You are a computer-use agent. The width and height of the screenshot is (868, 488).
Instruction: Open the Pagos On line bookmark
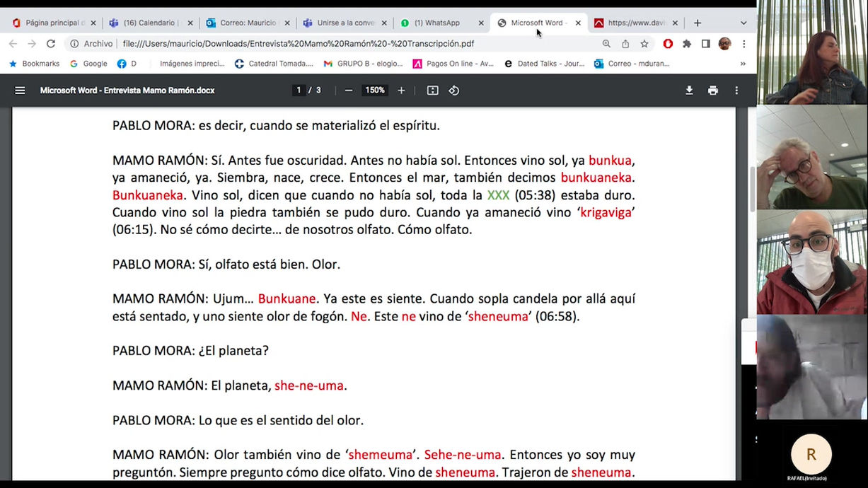[453, 64]
